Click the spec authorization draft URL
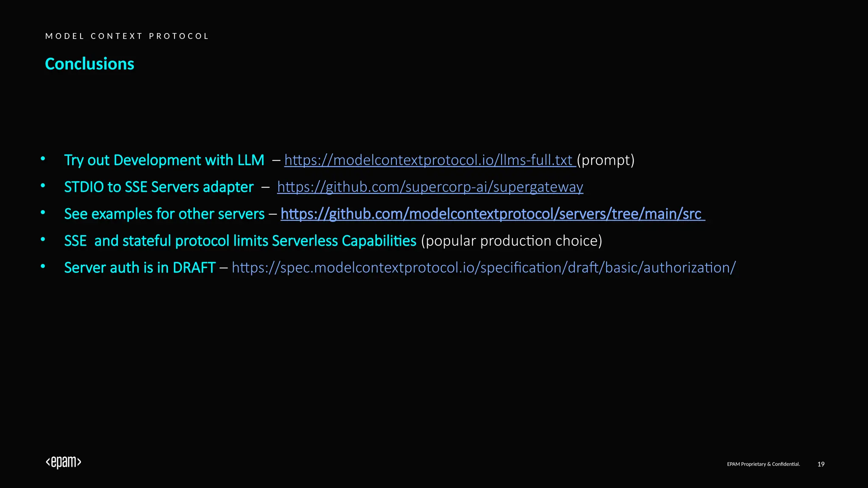 click(x=483, y=268)
